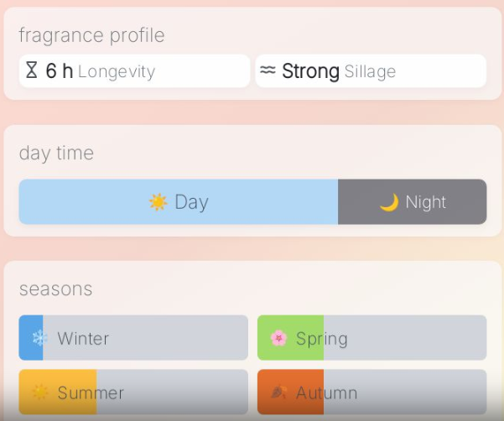The width and height of the screenshot is (504, 421).
Task: Select the Autumn season label
Action: click(326, 392)
